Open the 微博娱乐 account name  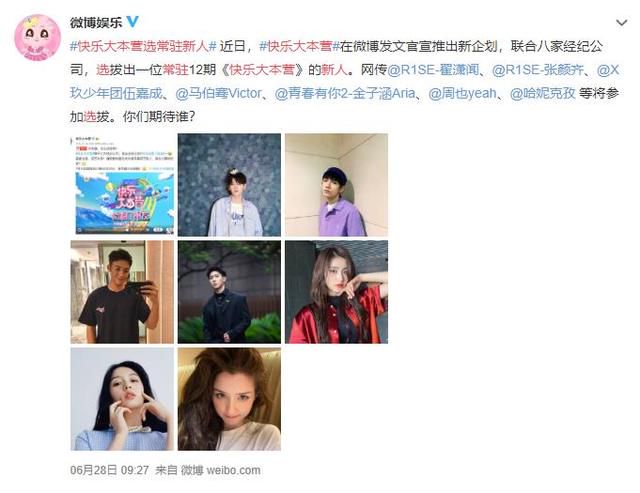click(96, 22)
